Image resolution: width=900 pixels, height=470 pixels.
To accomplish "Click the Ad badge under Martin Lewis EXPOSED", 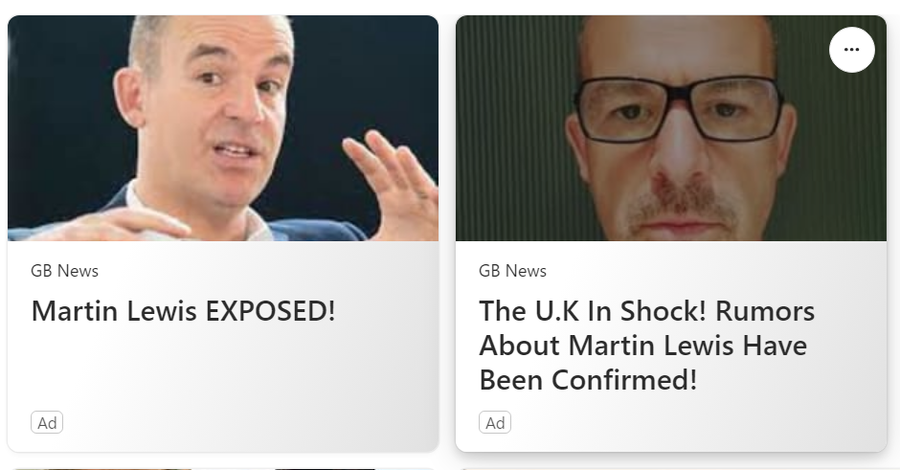I will pyautogui.click(x=47, y=423).
